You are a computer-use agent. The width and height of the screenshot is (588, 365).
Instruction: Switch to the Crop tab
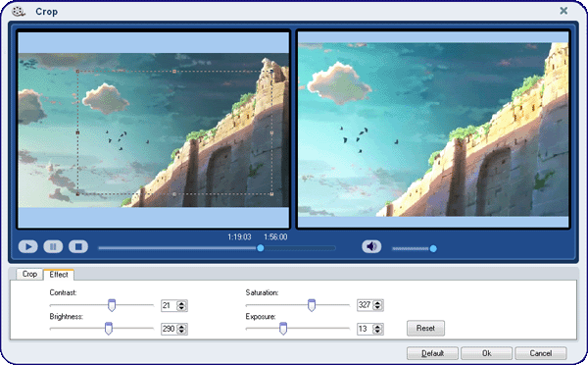29,274
